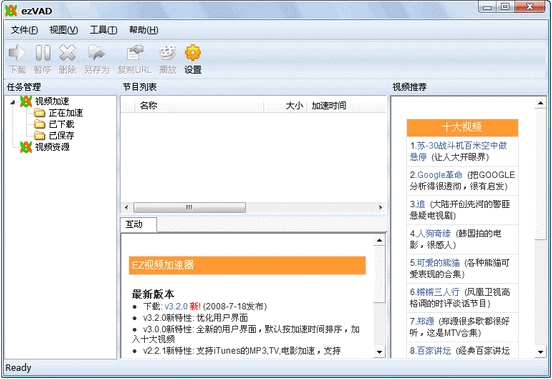Click the 互动 panel scroll-down arrow
This screenshot has width=552, height=379.
379,352
